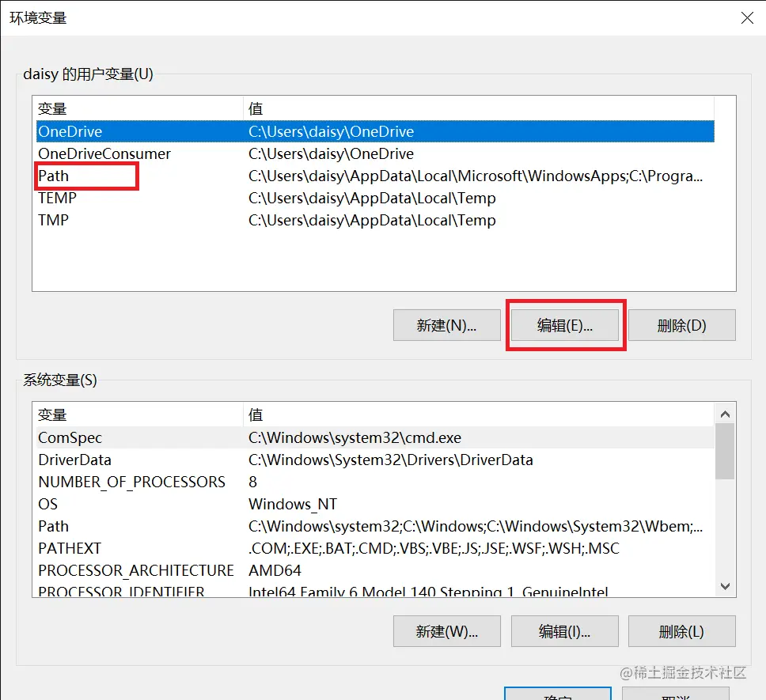Click the NUMBER_OF_PROCESSORS value 8
This screenshot has width=766, height=700.
point(252,482)
